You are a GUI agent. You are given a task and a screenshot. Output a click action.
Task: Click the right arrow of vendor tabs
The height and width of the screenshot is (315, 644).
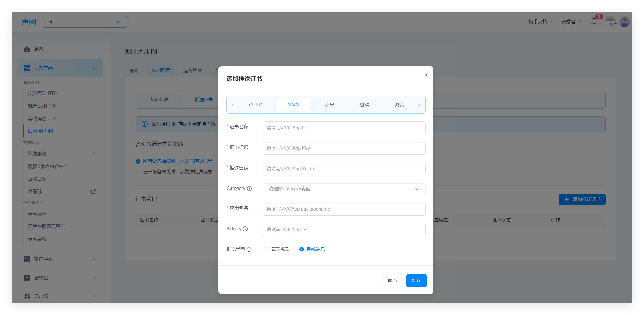pos(419,105)
